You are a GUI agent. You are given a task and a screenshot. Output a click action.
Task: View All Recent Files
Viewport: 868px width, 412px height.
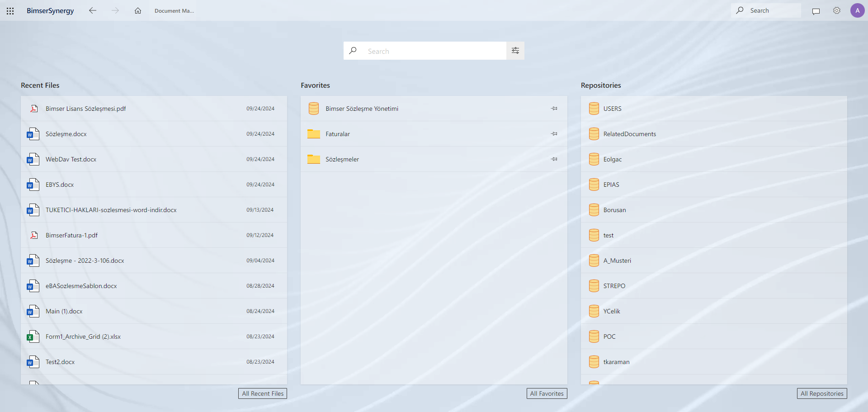262,393
